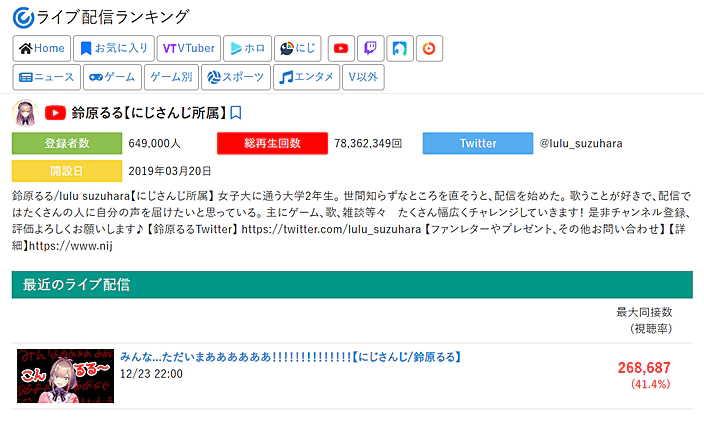This screenshot has width=704, height=422.
Task: Open the V以外 non-VTuber category
Action: (x=363, y=77)
